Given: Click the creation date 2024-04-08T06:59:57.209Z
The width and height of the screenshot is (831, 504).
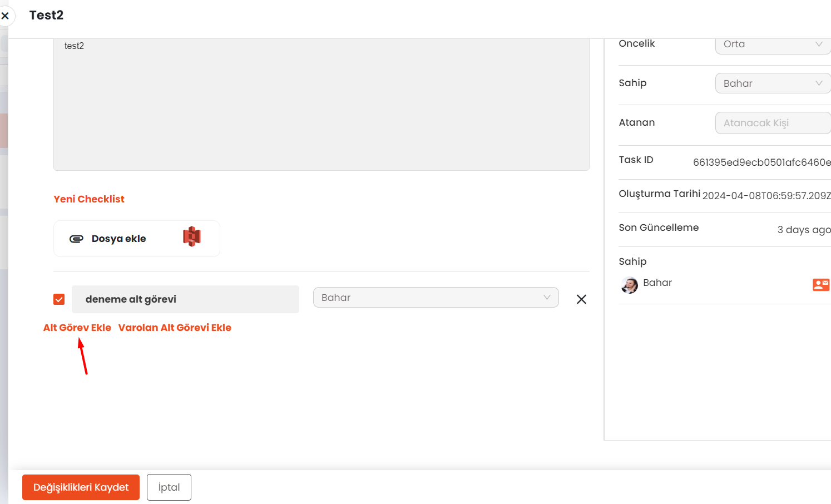Looking at the screenshot, I should point(766,196).
